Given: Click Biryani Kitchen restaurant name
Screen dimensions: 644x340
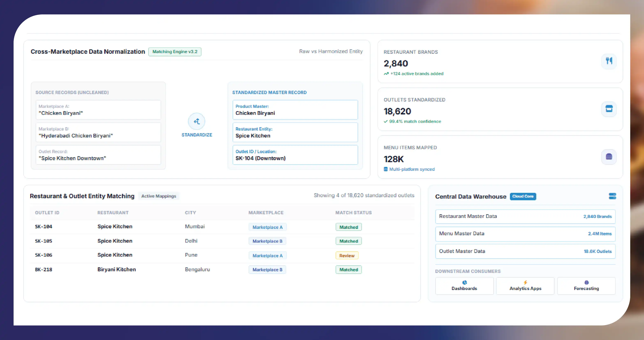Looking at the screenshot, I should [117, 269].
